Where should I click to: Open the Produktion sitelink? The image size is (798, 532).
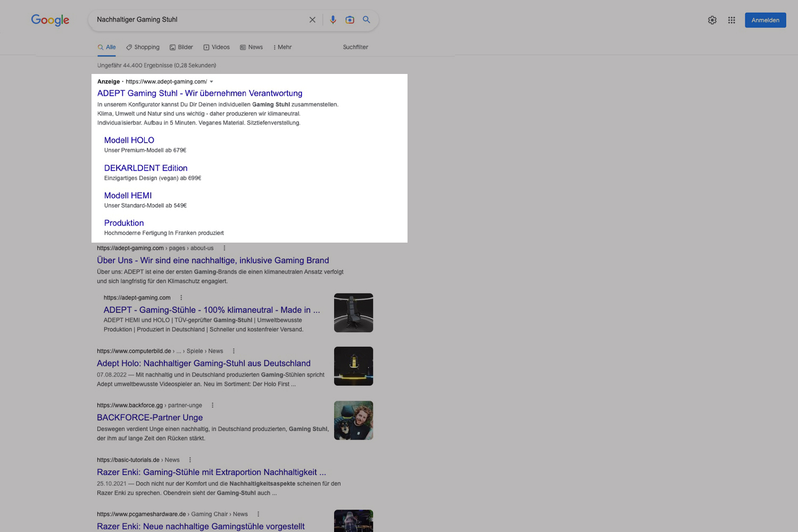tap(124, 223)
